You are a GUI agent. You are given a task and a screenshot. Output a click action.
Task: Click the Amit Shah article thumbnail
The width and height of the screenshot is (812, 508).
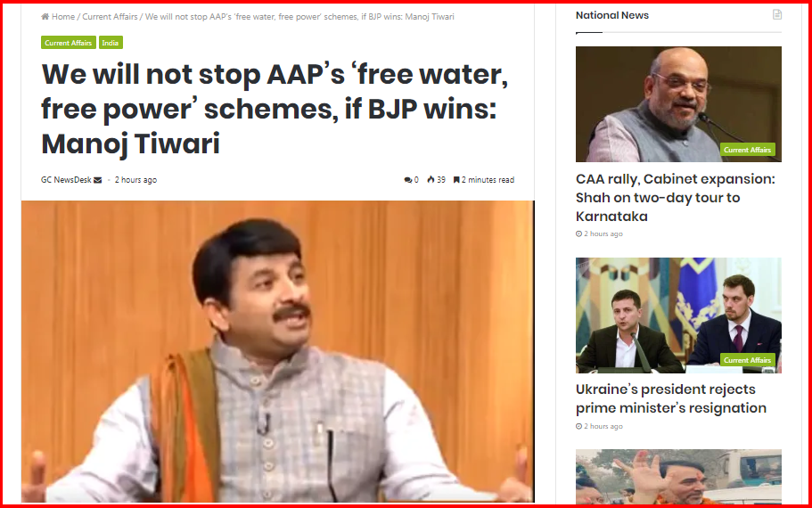[678, 104]
